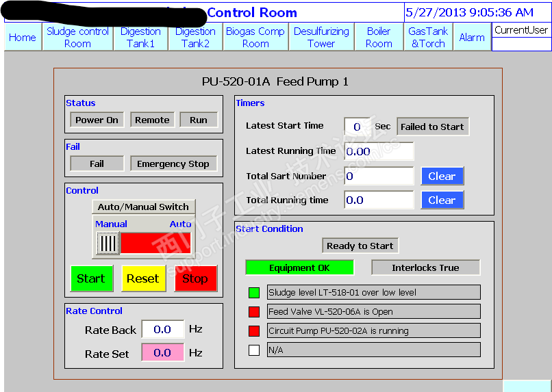Click 'PU-520-01A Feed Pump 1' title
The image size is (552, 392).
coord(275,81)
